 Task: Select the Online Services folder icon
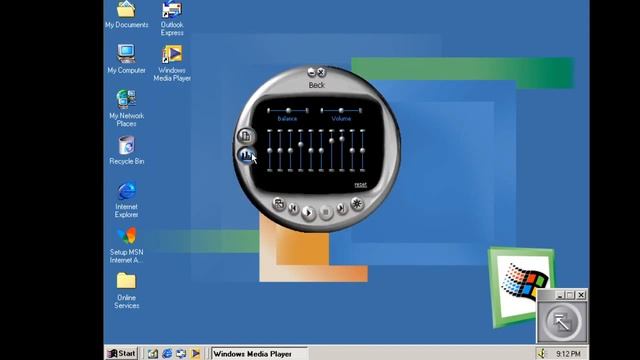point(126,291)
